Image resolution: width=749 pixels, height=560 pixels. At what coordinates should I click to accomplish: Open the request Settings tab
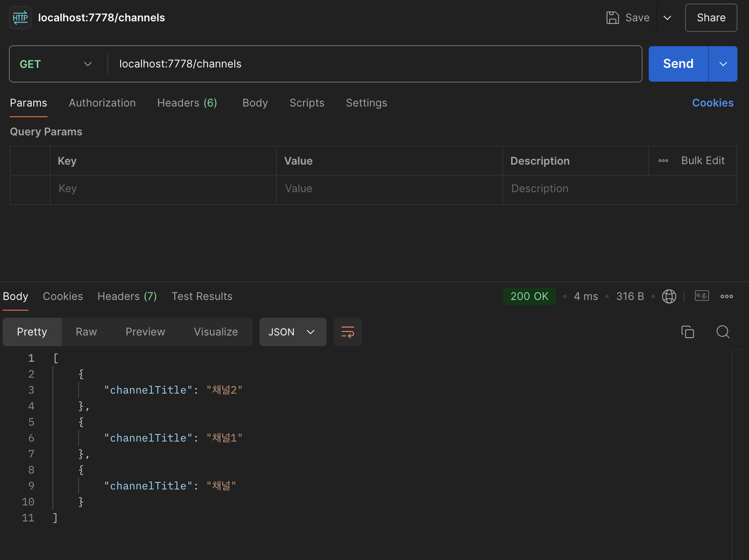[x=367, y=103]
